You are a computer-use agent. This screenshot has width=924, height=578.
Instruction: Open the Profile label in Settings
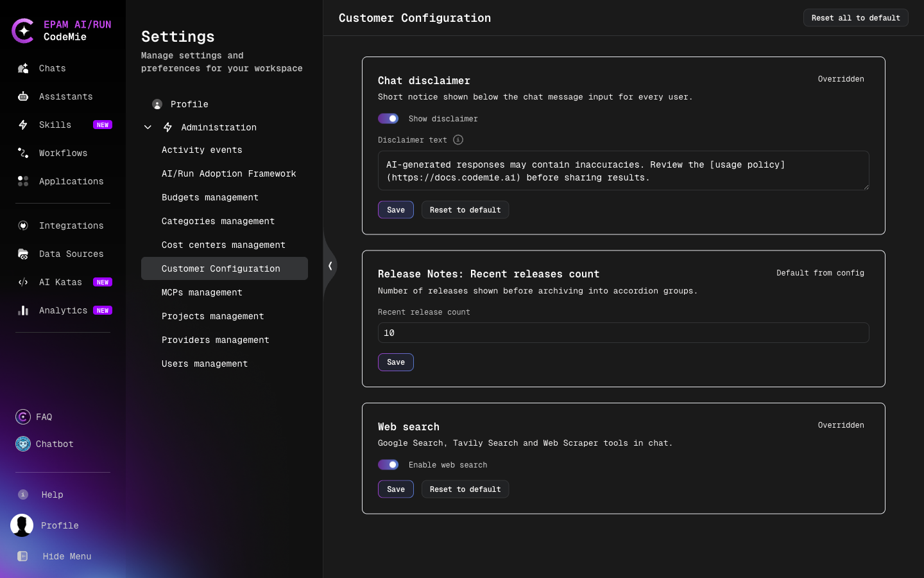click(189, 104)
